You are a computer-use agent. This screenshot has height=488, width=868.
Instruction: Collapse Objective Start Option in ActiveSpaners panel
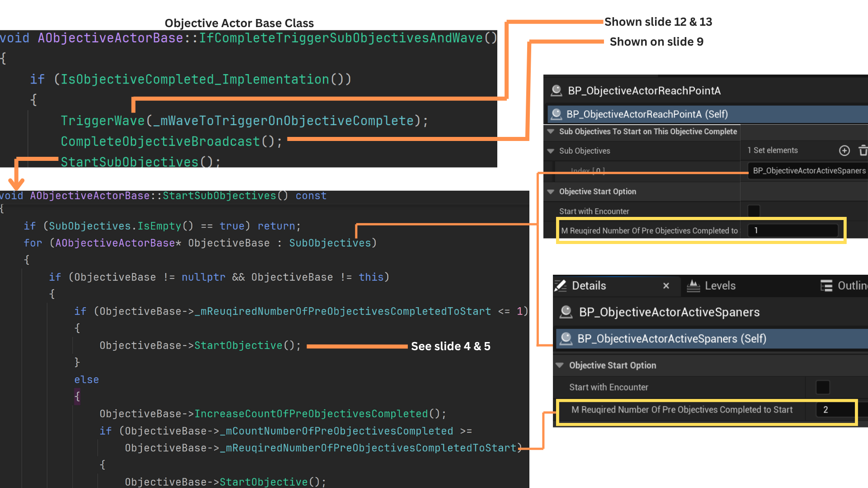click(x=560, y=365)
